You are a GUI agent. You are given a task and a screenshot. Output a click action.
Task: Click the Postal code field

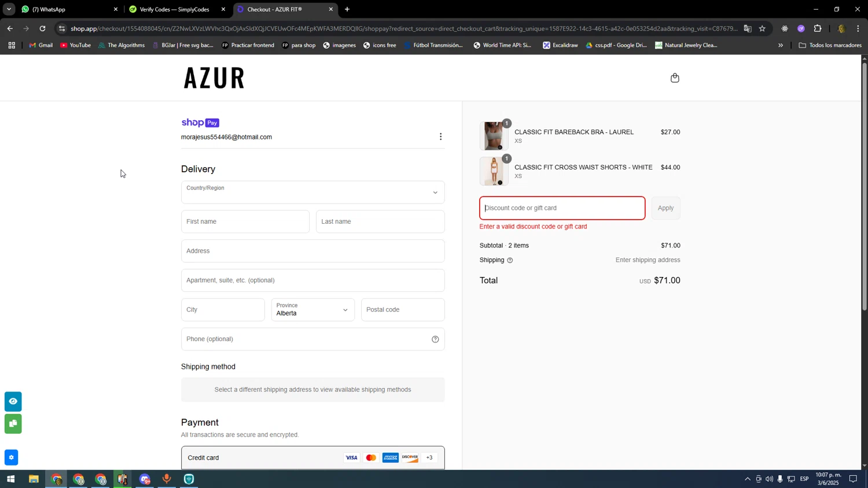point(403,310)
